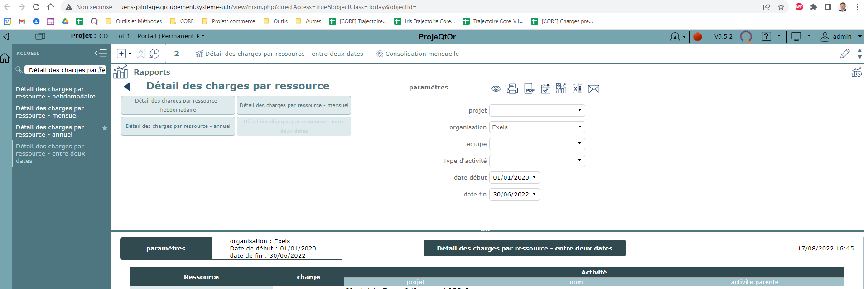Image resolution: width=868 pixels, height=289 pixels.
Task: Export the report to Excel
Action: 578,89
